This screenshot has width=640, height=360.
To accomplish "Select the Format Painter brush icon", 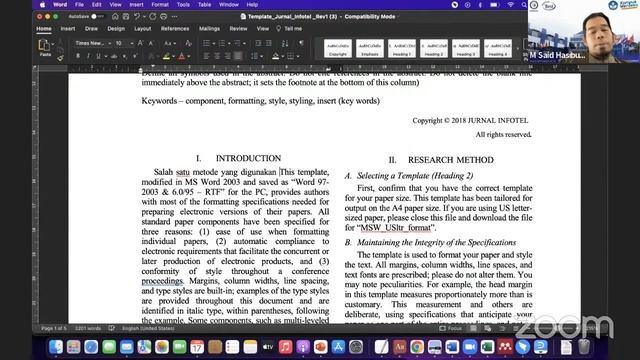I will (x=60, y=58).
